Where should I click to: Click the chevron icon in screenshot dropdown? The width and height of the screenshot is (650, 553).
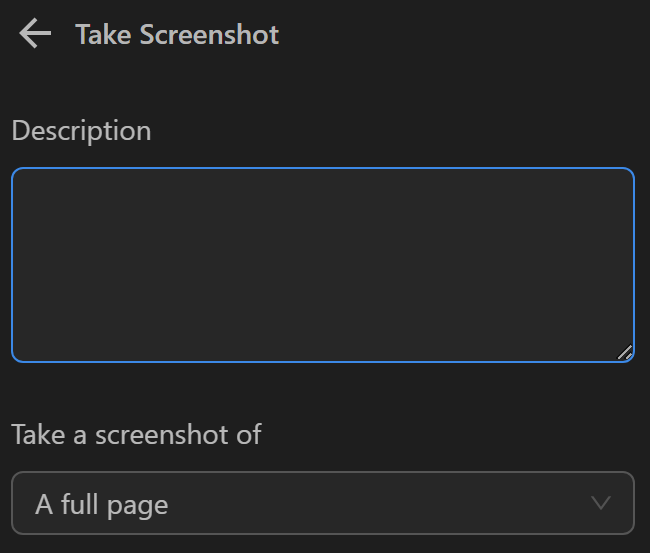(x=601, y=503)
